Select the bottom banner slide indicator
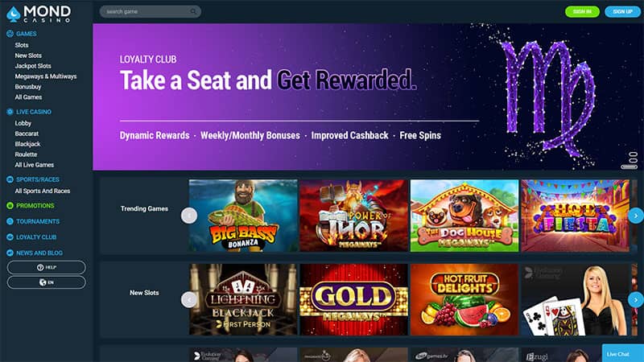The width and height of the screenshot is (644, 362). (x=630, y=167)
